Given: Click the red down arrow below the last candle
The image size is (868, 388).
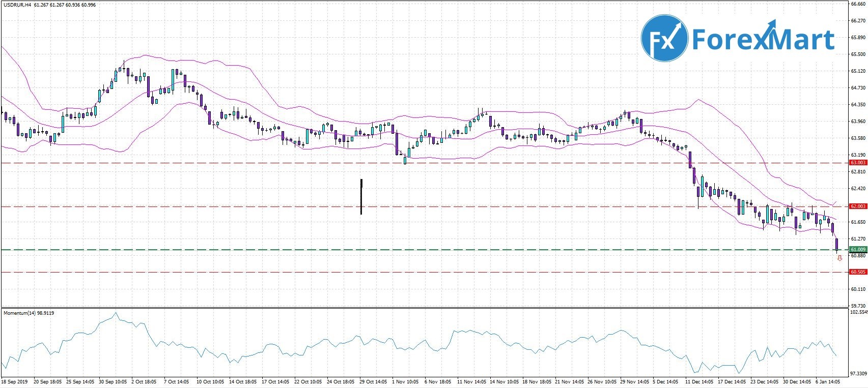Looking at the screenshot, I should click(839, 258).
